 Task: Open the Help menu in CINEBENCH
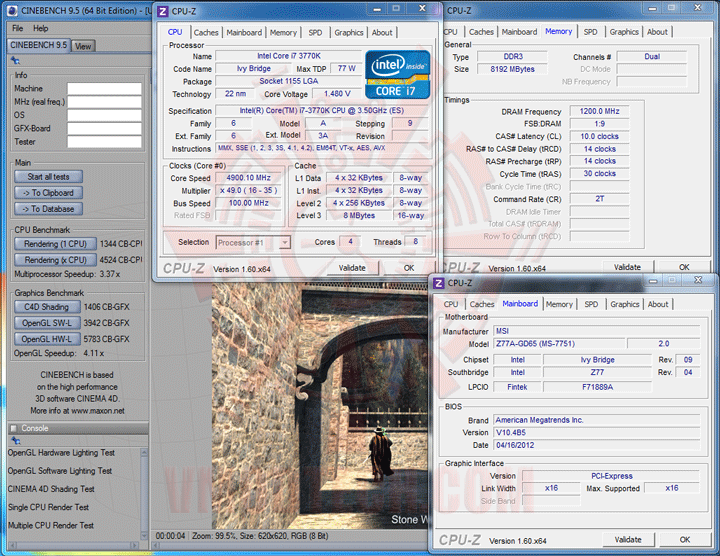(x=41, y=28)
